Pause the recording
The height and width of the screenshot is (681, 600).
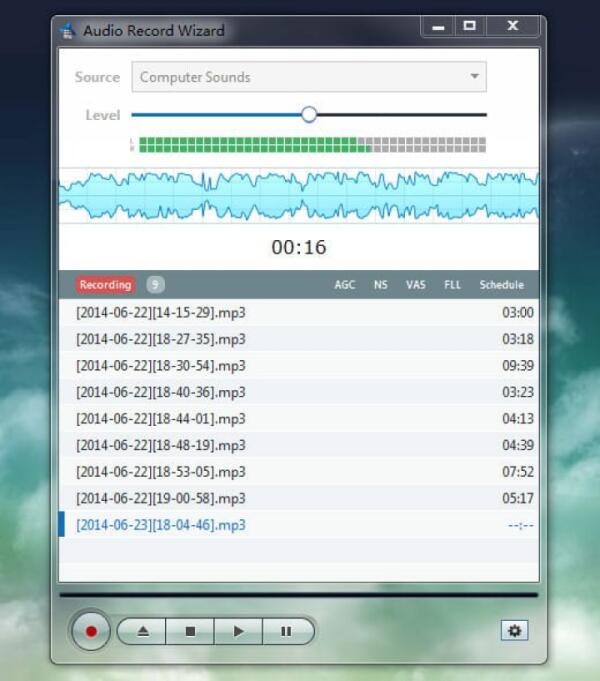pyautogui.click(x=287, y=631)
